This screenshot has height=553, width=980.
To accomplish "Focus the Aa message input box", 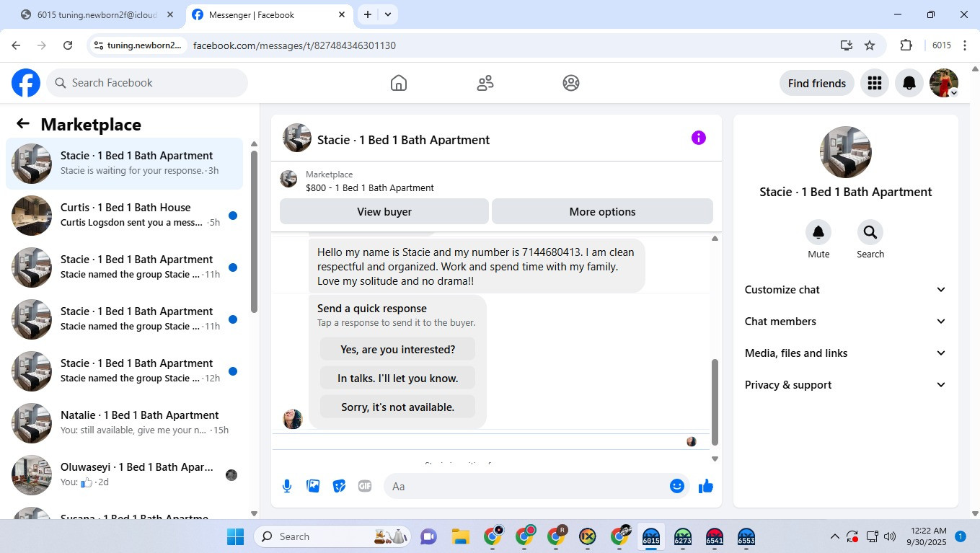I will tap(526, 486).
